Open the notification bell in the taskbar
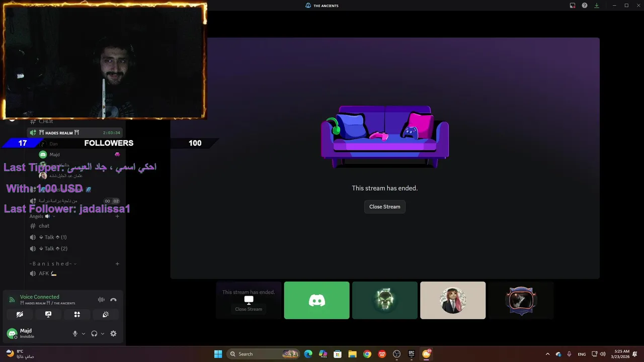 [635, 354]
